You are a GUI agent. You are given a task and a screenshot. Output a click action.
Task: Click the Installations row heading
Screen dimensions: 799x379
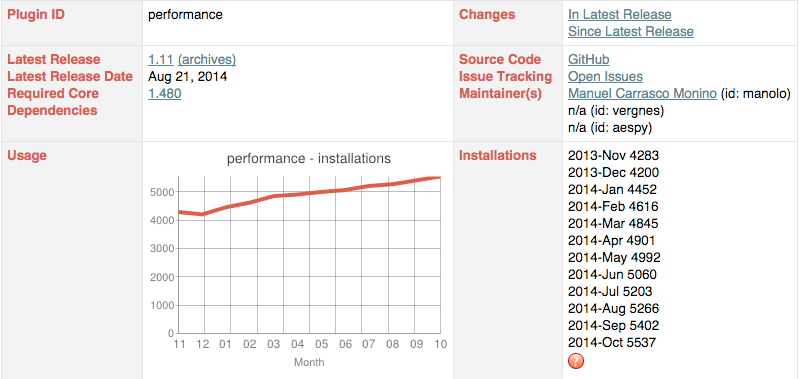[x=497, y=155]
